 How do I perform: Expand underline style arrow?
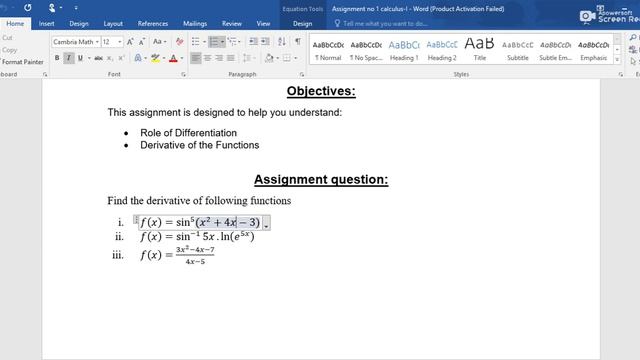(89, 58)
